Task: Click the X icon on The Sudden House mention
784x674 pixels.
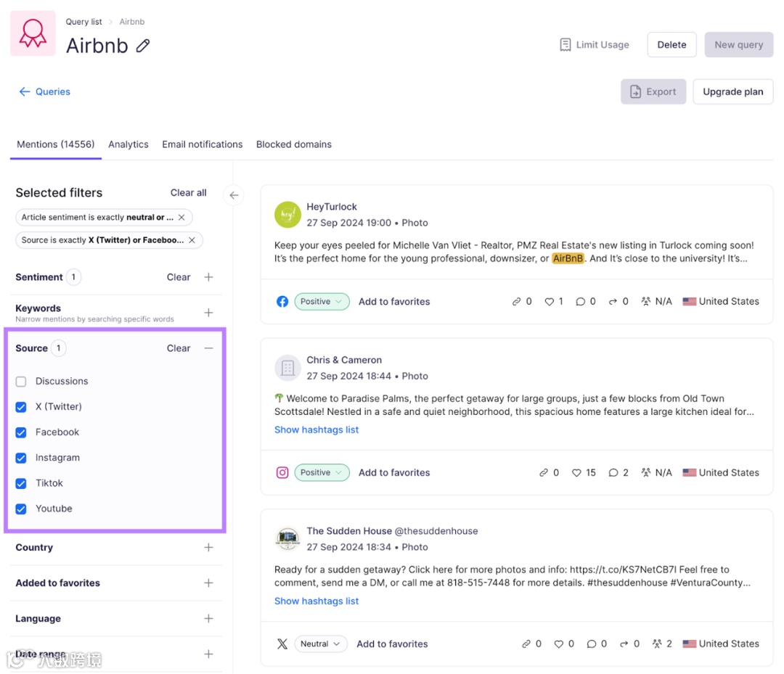Action: [282, 644]
